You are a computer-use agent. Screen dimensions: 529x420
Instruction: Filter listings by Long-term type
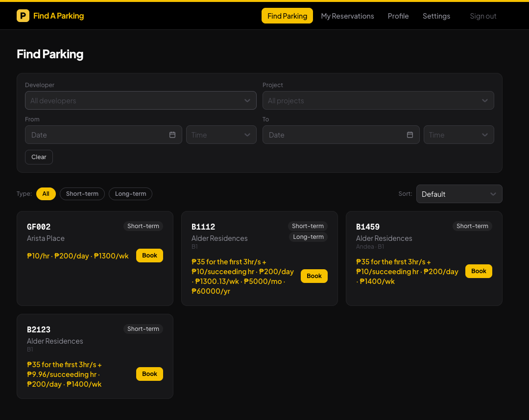tap(130, 194)
